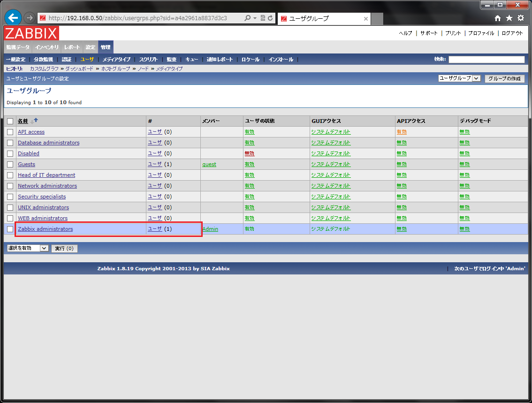
Task: Tick the Guests group checkbox
Action: (10, 165)
